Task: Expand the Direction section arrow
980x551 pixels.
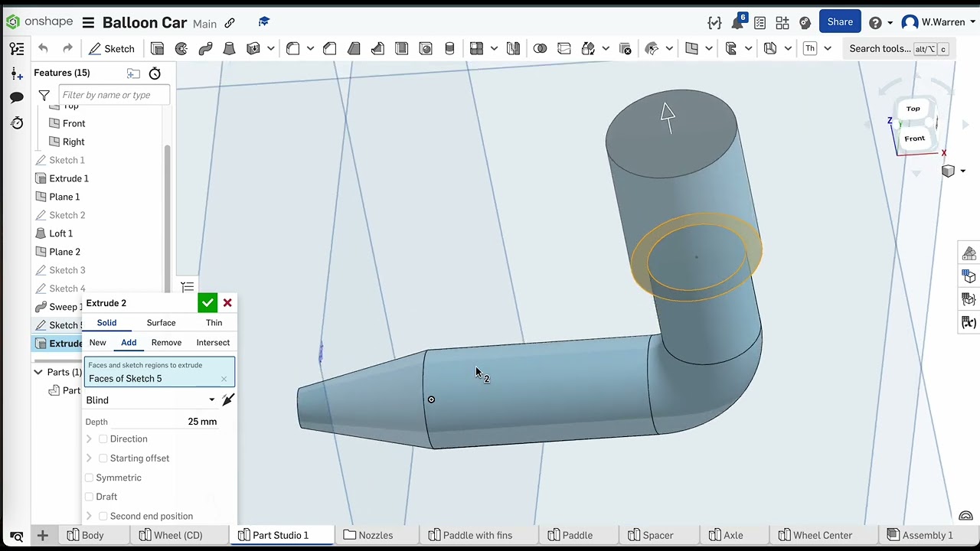Action: coord(90,439)
